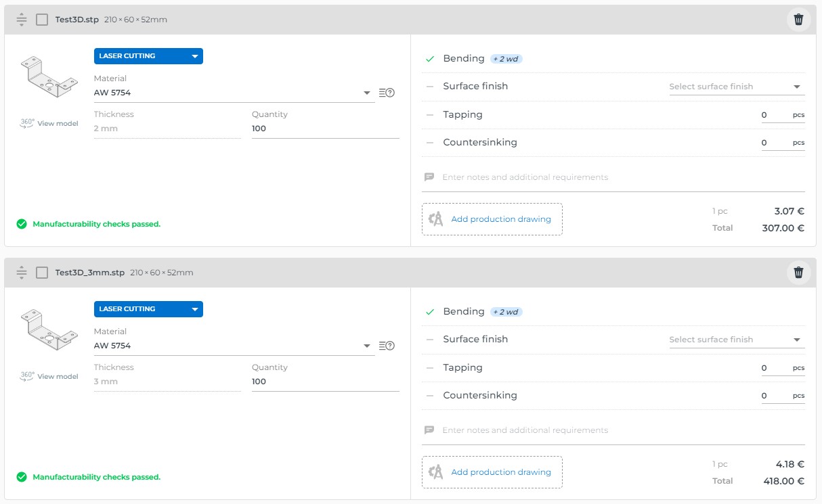
Task: Click the 307.00 € total price
Action: [783, 228]
